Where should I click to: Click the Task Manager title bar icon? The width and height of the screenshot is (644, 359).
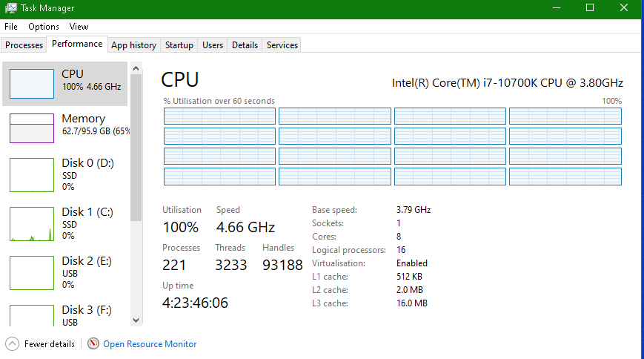(10, 8)
